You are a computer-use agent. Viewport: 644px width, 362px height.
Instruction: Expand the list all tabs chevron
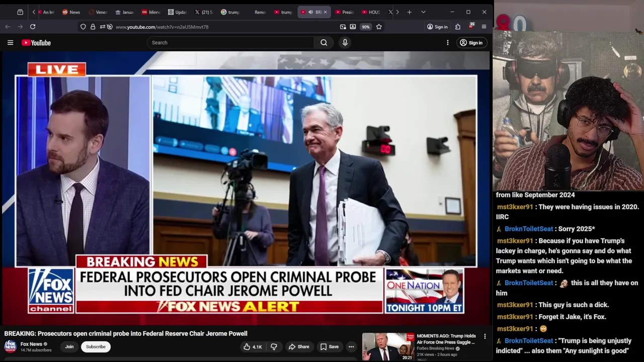pos(423,12)
